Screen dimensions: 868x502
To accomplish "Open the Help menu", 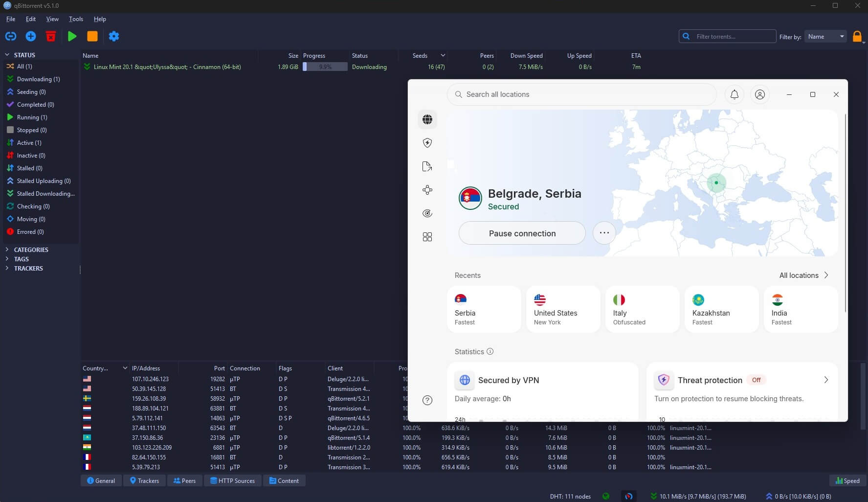I will coord(100,19).
